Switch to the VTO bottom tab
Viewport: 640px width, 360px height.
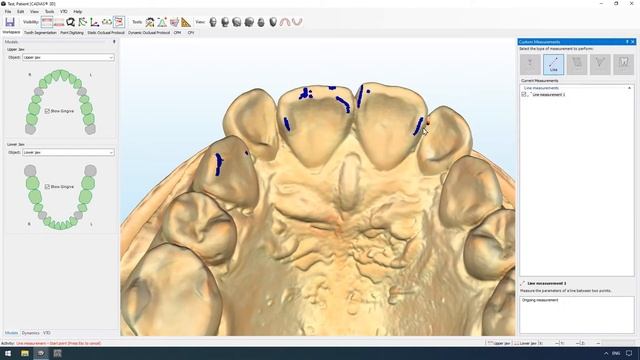click(x=47, y=333)
